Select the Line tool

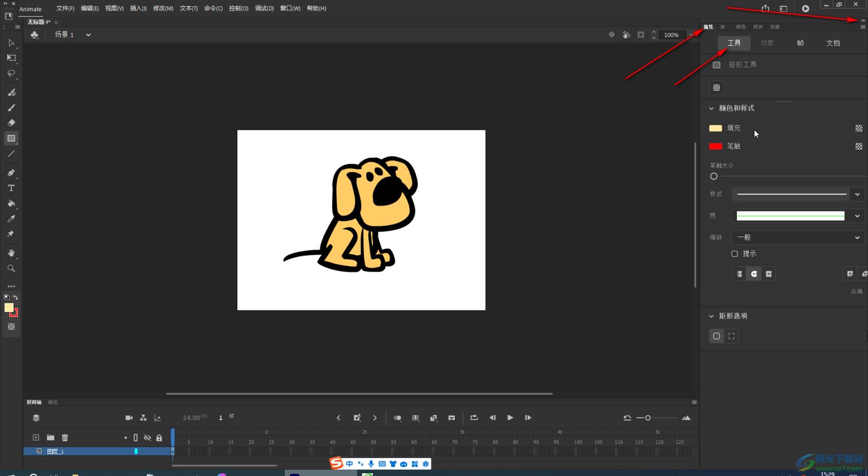click(x=11, y=154)
